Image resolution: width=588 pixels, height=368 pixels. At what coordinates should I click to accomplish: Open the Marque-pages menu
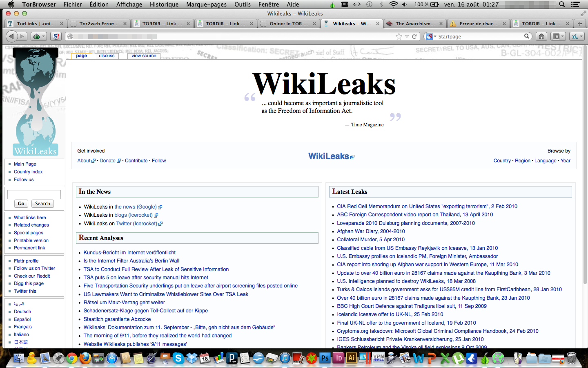[206, 4]
